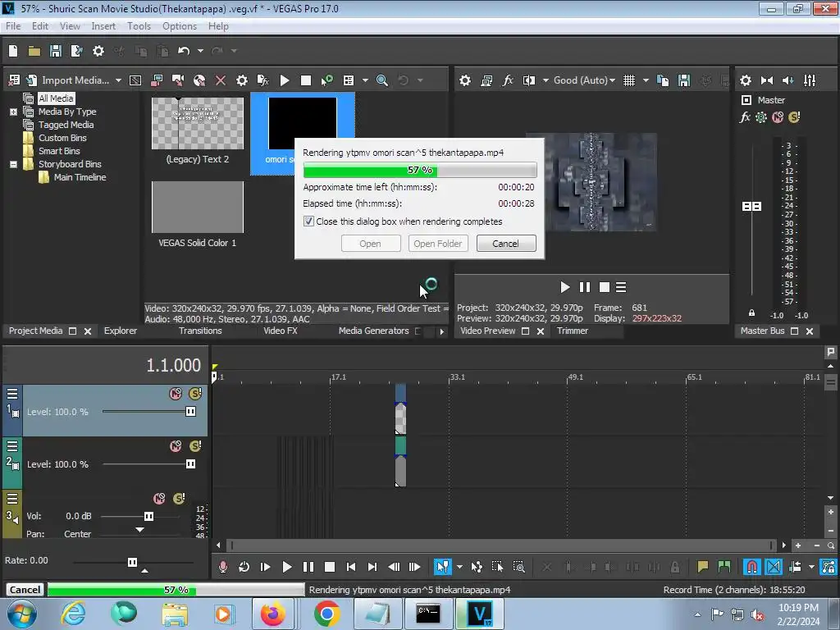Image resolution: width=840 pixels, height=630 pixels.
Task: Open Firefox from the taskbar
Action: 272,614
